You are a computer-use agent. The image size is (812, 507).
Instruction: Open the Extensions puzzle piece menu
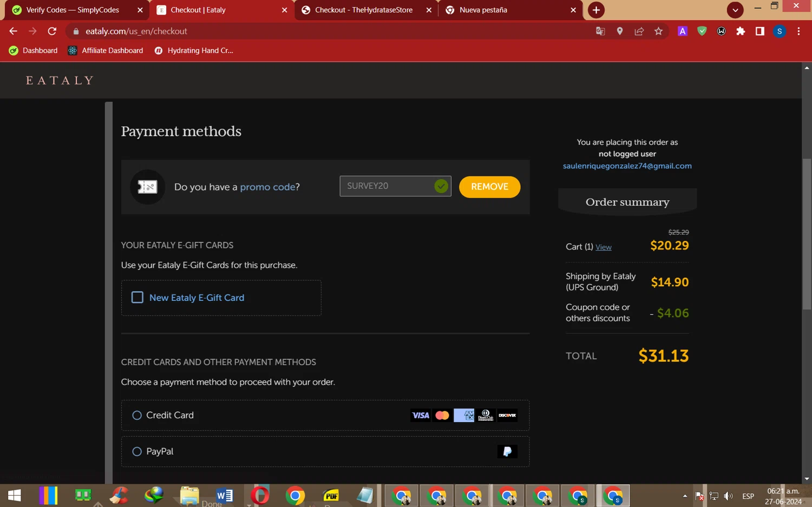pos(741,31)
